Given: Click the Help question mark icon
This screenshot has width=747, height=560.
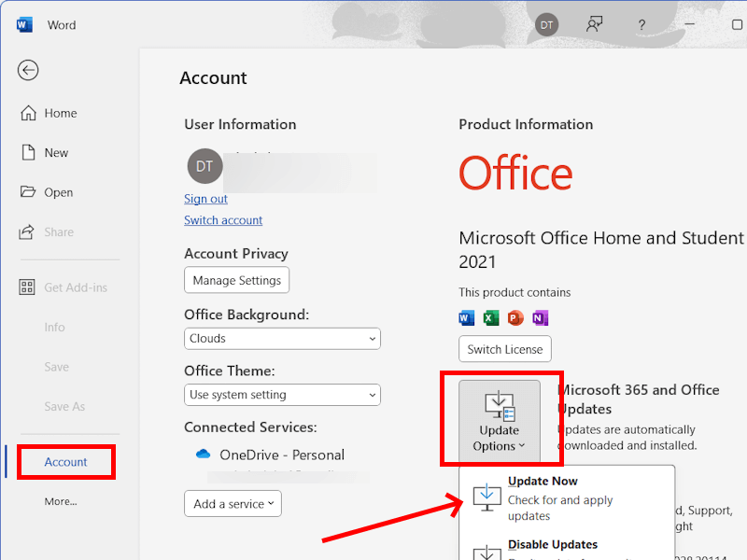Looking at the screenshot, I should click(641, 25).
